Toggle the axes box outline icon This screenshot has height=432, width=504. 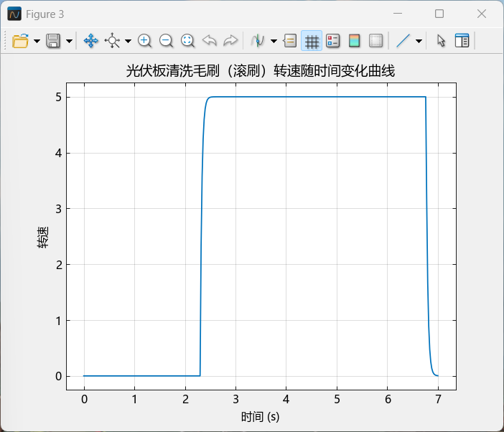(375, 41)
